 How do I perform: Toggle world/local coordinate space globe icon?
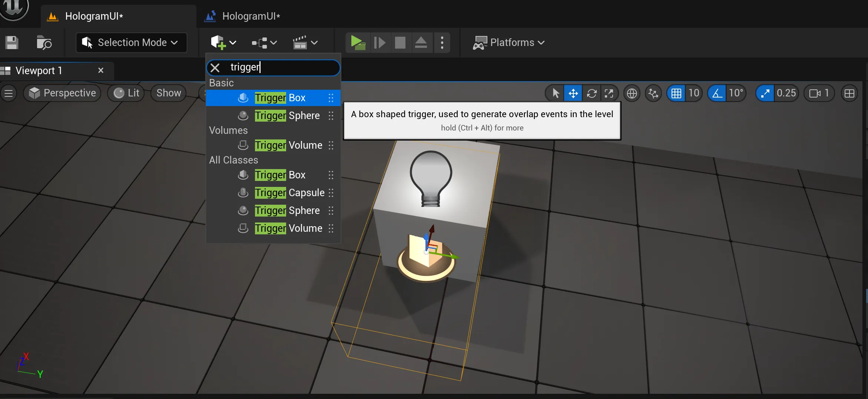[632, 93]
